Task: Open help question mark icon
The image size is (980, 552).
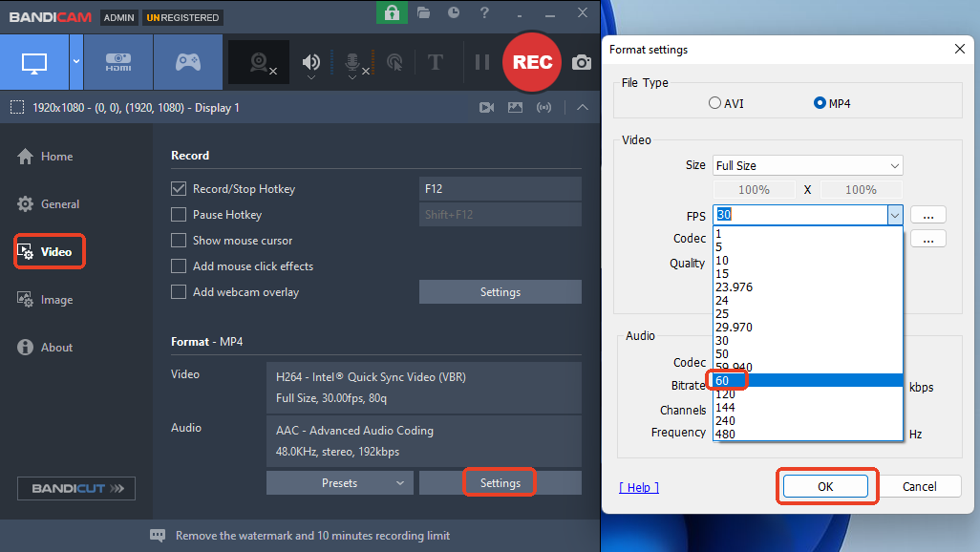Action: [484, 12]
